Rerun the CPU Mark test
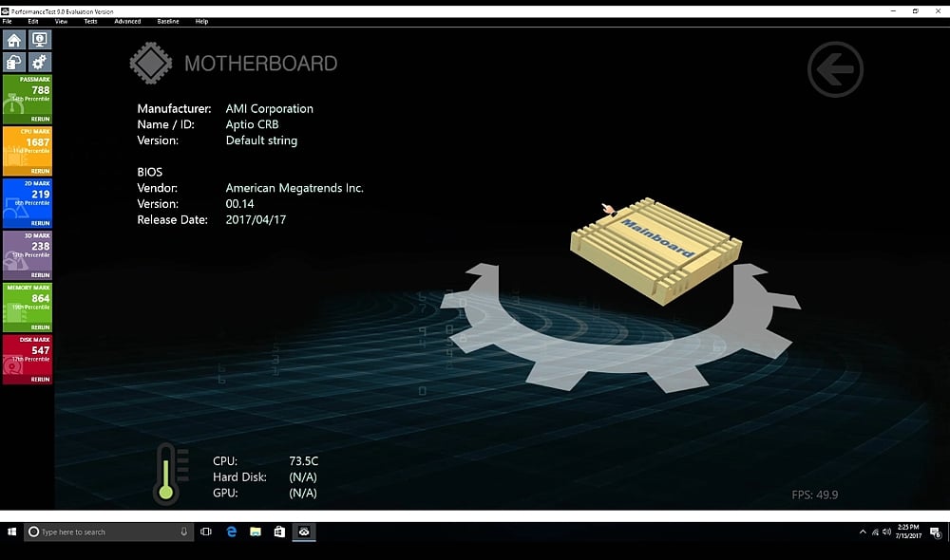The image size is (950, 560). coord(41,172)
